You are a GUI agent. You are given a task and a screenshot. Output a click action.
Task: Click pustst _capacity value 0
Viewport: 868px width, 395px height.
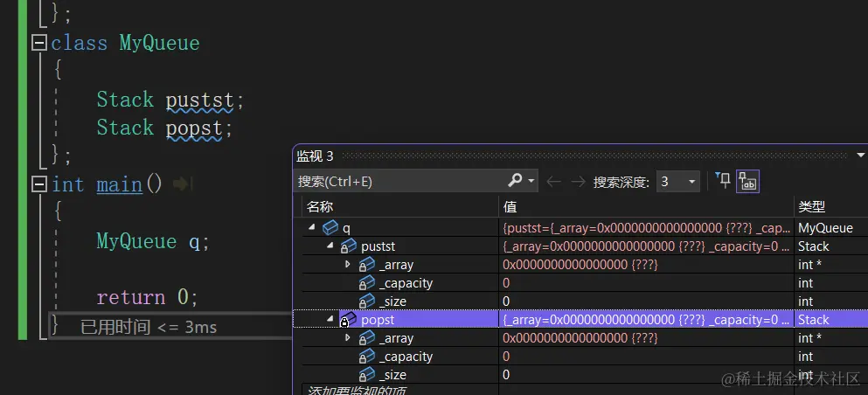[506, 282]
